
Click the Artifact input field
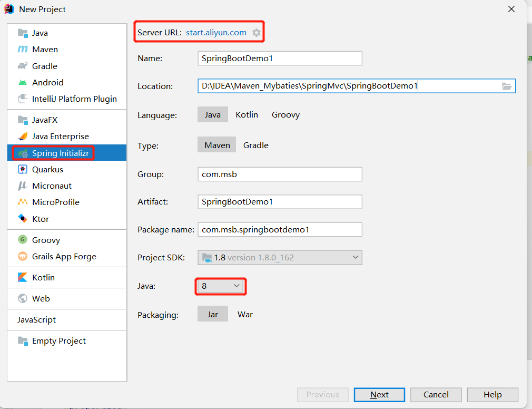coord(280,202)
